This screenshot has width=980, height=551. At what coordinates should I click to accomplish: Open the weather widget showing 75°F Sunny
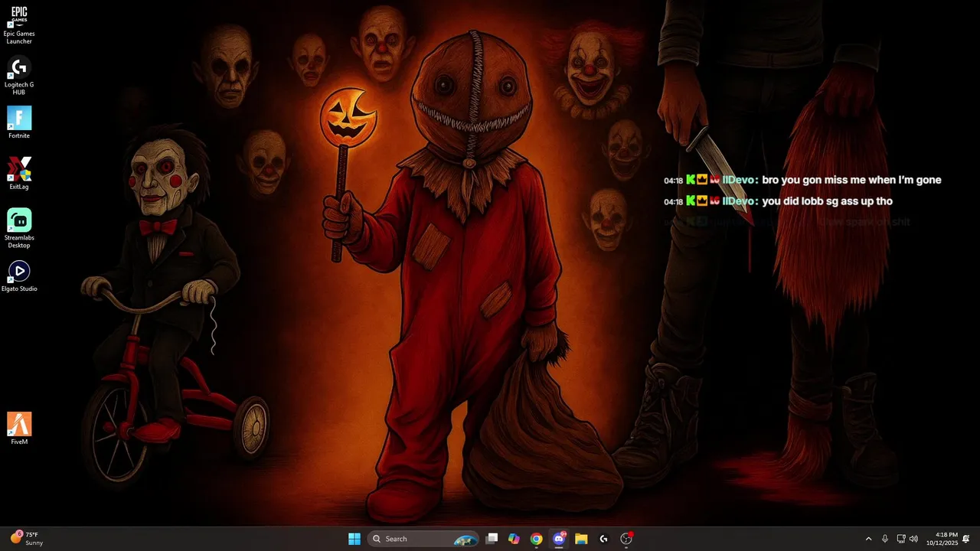pos(27,539)
